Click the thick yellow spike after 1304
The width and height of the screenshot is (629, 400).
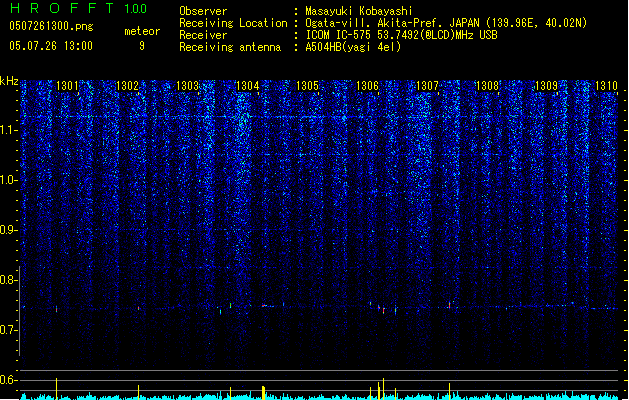tap(264, 393)
